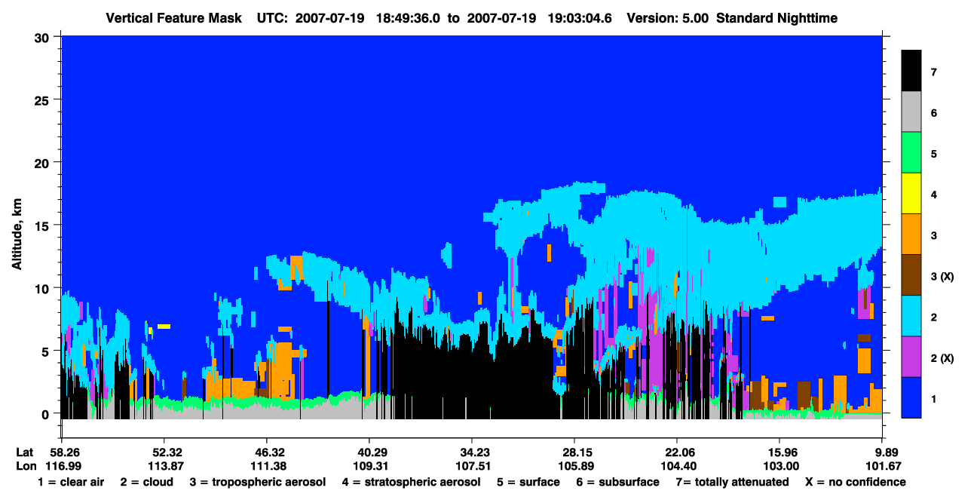
Task: Click longitude value 116.99
Action: click(62, 466)
